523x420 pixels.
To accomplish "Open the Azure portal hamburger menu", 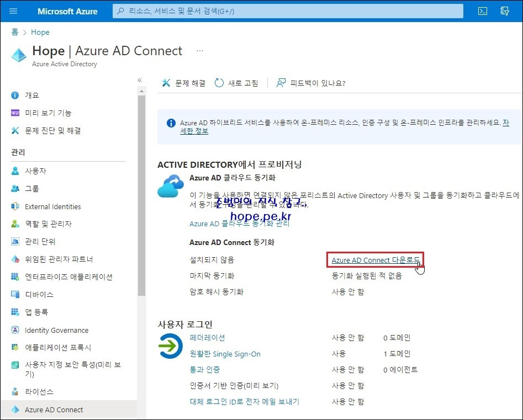I will [x=13, y=11].
